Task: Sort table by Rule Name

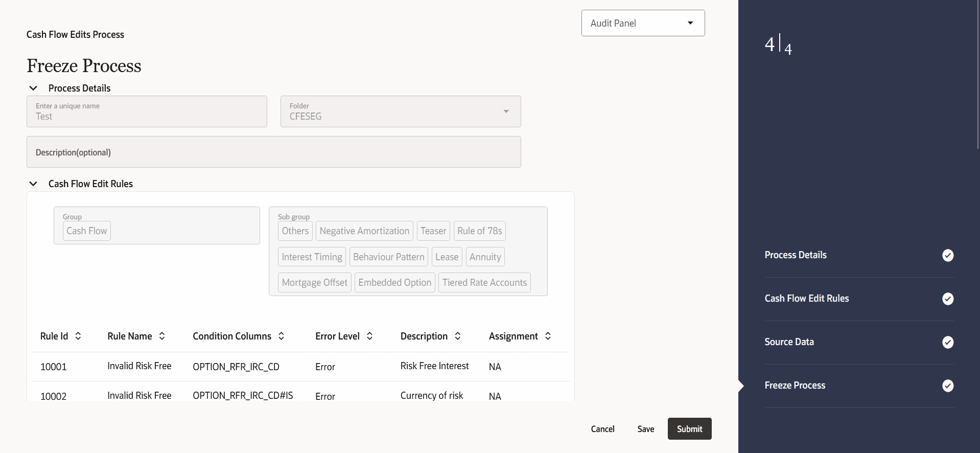Action: point(162,336)
